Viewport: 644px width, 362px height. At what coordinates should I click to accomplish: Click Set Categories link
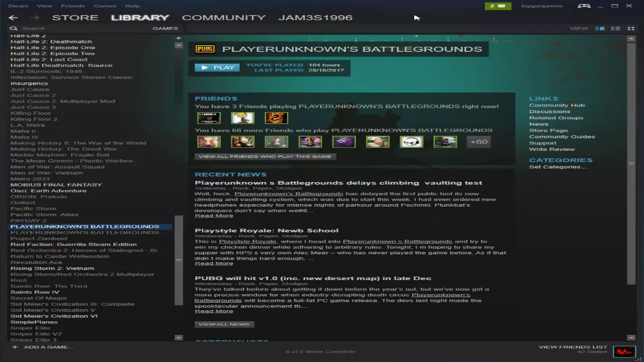558,167
